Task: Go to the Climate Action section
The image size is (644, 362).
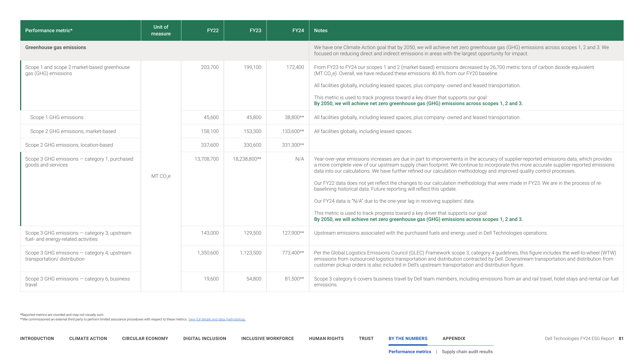Action: point(88,338)
